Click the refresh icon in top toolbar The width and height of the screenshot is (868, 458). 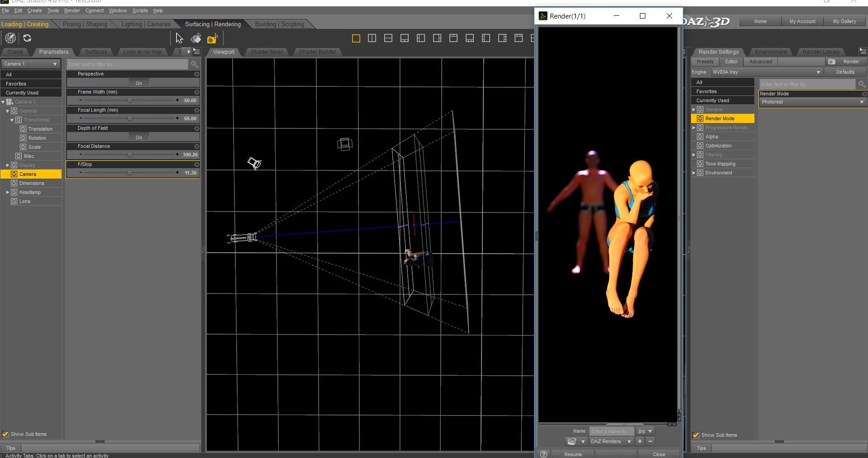(x=27, y=38)
